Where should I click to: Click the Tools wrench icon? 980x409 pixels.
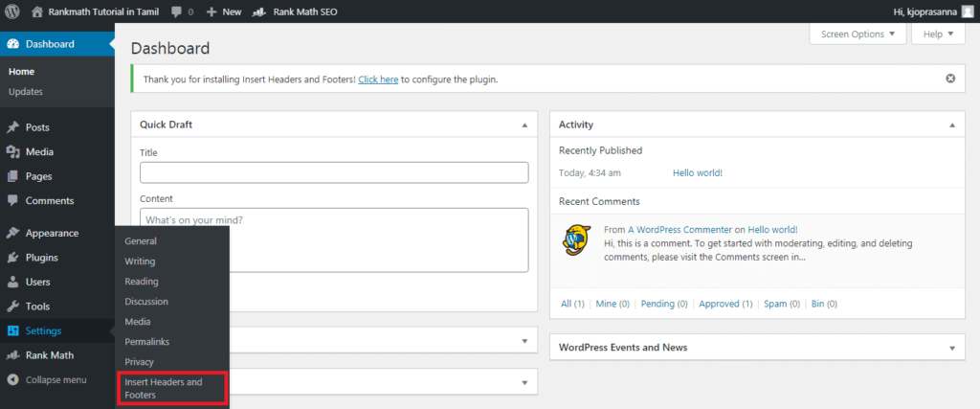click(12, 307)
